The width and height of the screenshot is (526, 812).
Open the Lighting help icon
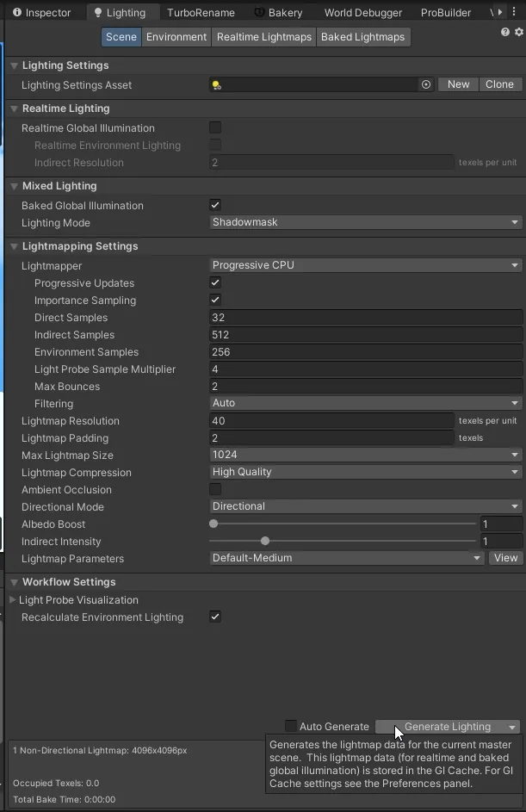[x=504, y=32]
